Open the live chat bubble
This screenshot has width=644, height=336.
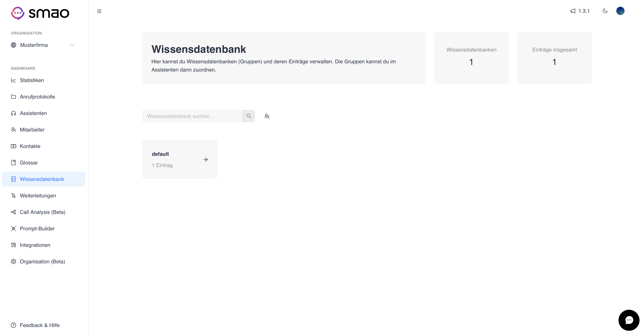click(x=629, y=320)
